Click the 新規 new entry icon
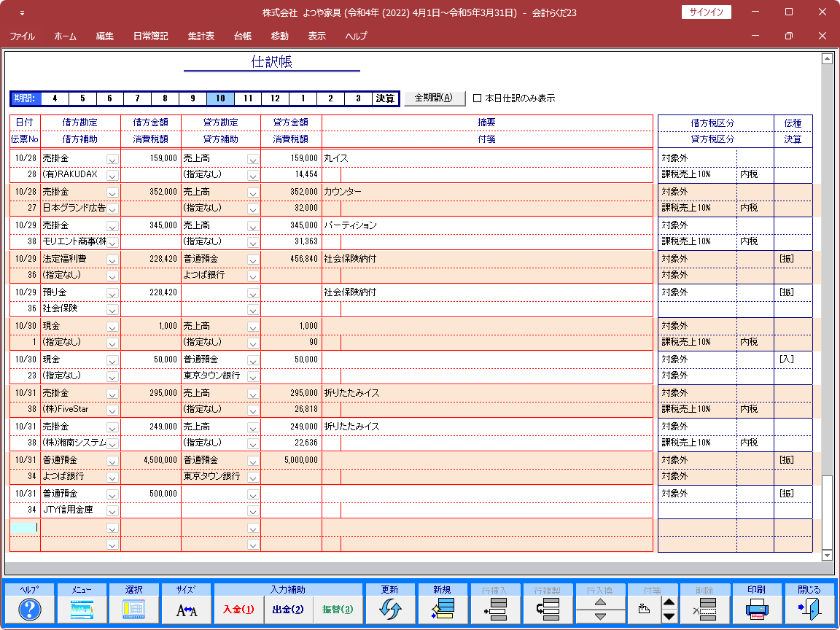This screenshot has width=840, height=630. click(x=443, y=610)
